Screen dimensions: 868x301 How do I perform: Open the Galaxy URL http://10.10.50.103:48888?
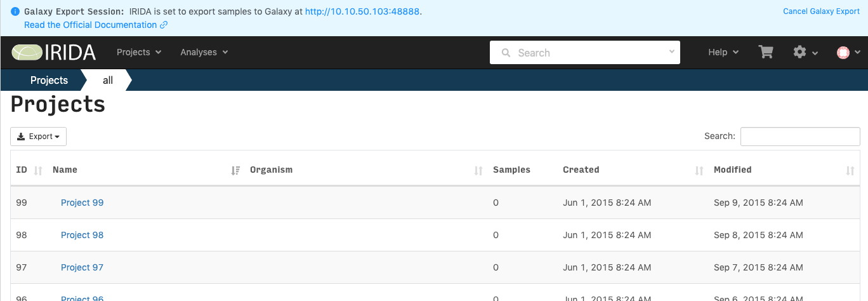362,11
